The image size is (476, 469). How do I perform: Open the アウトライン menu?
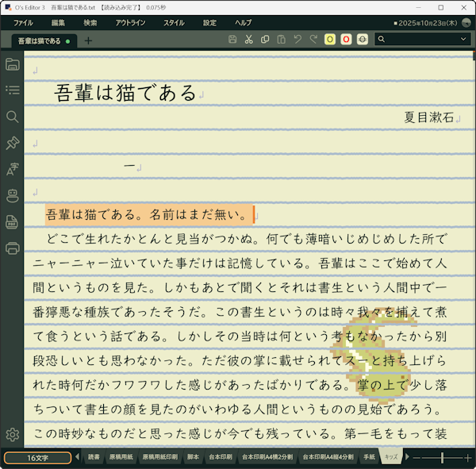(x=130, y=23)
